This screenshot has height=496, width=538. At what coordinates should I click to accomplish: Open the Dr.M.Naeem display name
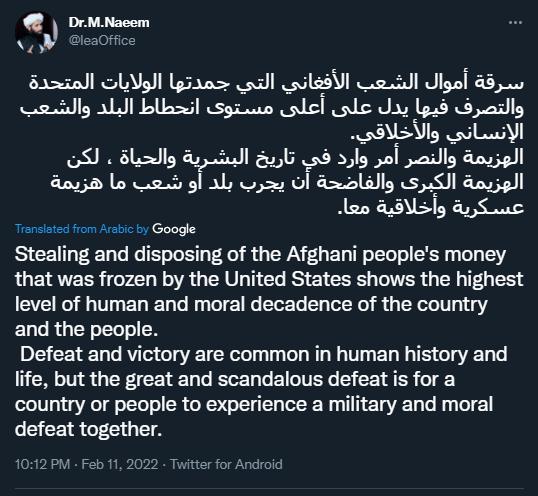click(x=109, y=23)
